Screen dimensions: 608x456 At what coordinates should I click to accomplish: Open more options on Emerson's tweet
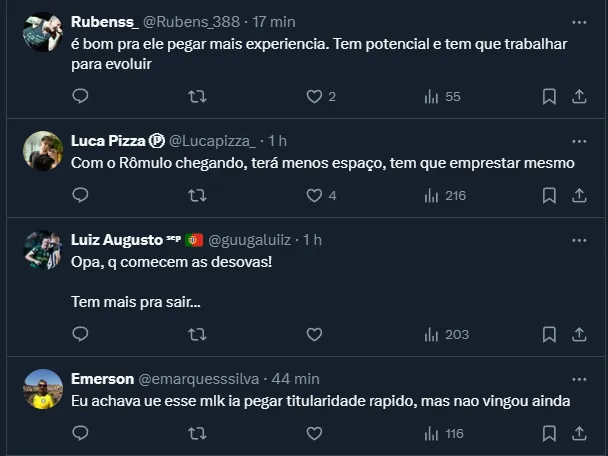579,378
